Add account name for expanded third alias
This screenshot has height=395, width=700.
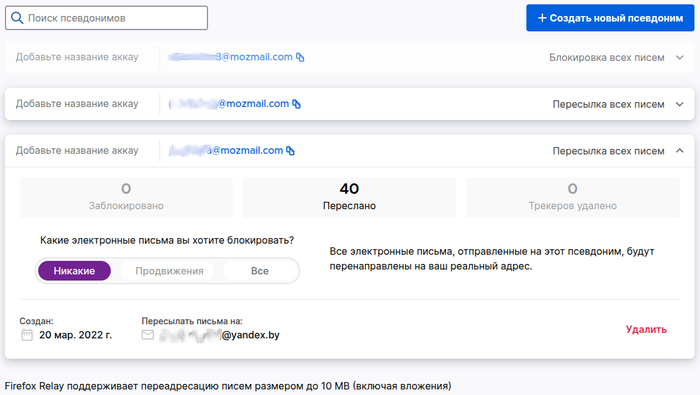pos(77,151)
